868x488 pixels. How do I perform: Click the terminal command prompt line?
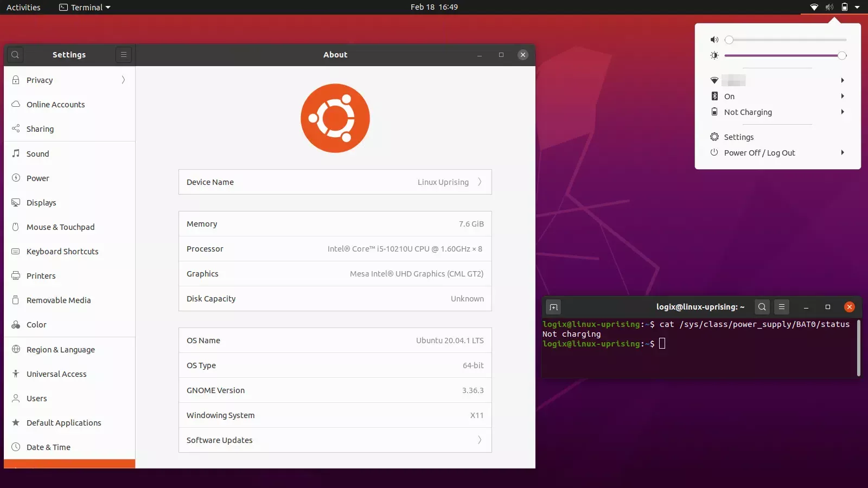pyautogui.click(x=604, y=343)
